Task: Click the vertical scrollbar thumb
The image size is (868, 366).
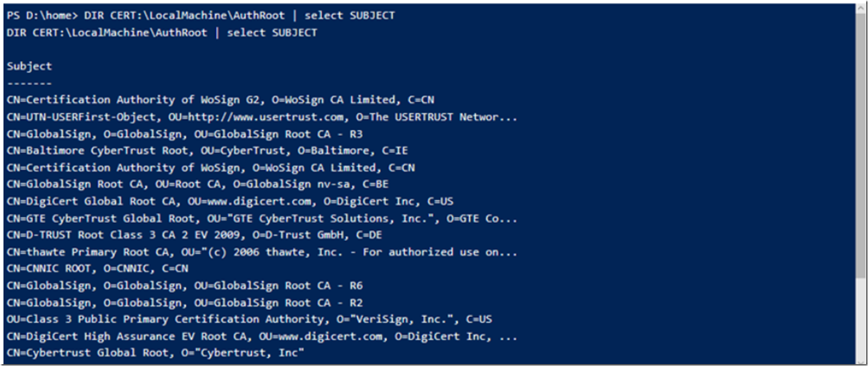Action: [x=861, y=145]
